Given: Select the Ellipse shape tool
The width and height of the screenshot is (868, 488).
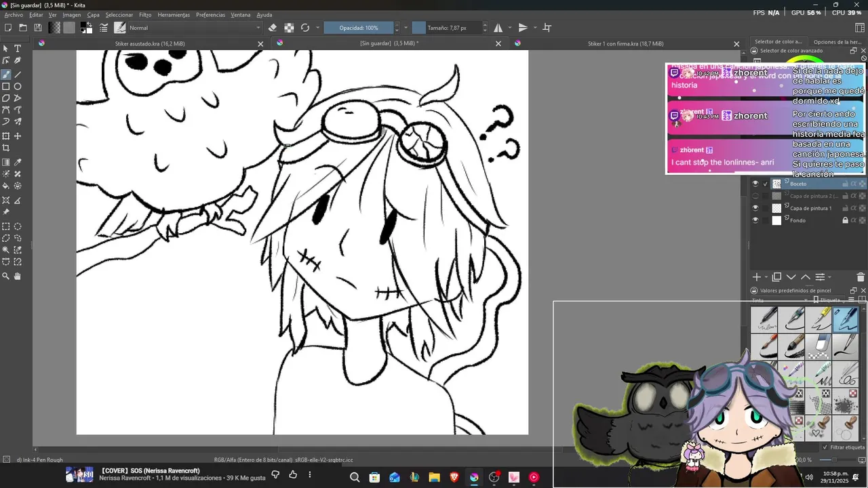Looking at the screenshot, I should coord(18,87).
